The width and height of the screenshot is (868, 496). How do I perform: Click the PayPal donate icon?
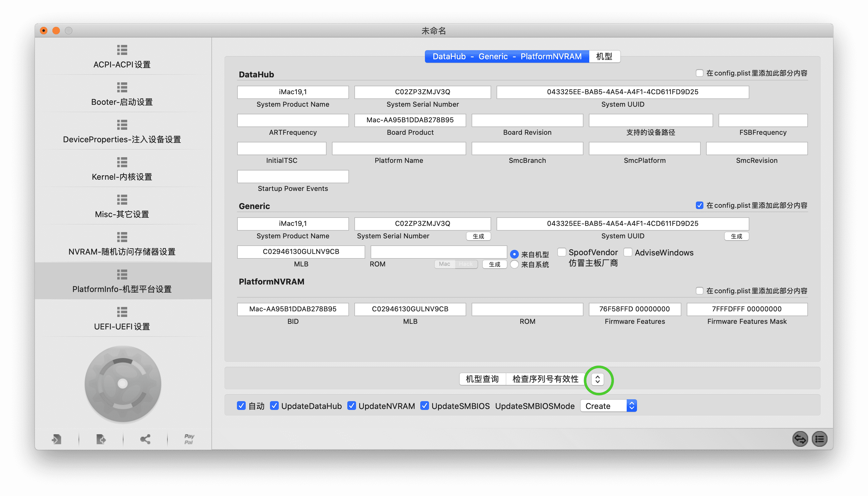pyautogui.click(x=189, y=439)
